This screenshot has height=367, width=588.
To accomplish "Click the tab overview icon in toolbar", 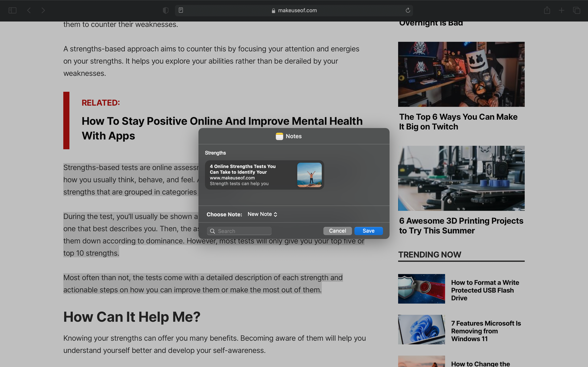I will click(577, 11).
